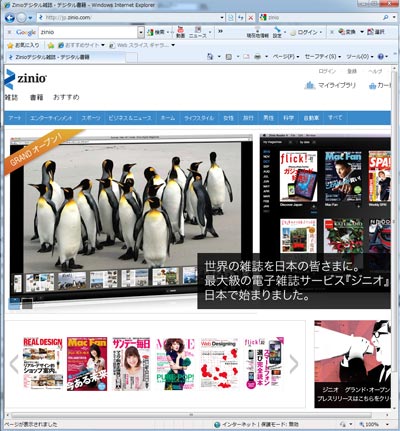This screenshot has width=400, height=431.
Task: Select the second dark banner slide indicator
Action: [27, 303]
